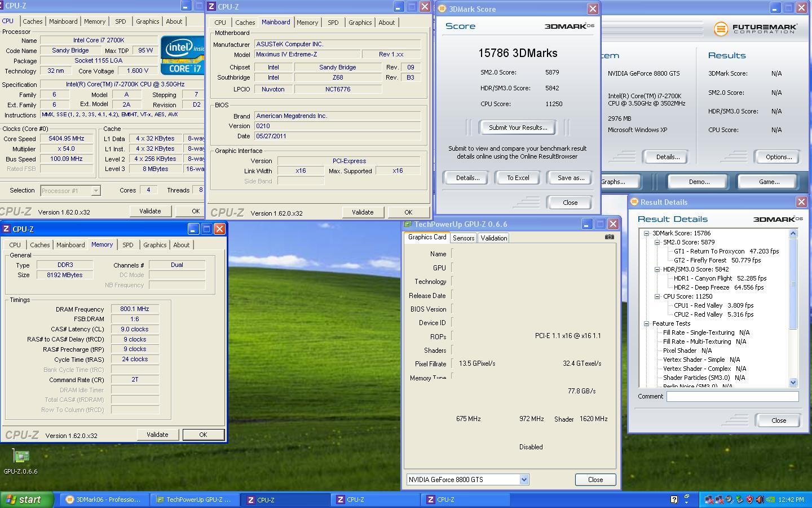812x508 pixels.
Task: Select Graphics Card tab in GPU-Z
Action: coord(427,238)
